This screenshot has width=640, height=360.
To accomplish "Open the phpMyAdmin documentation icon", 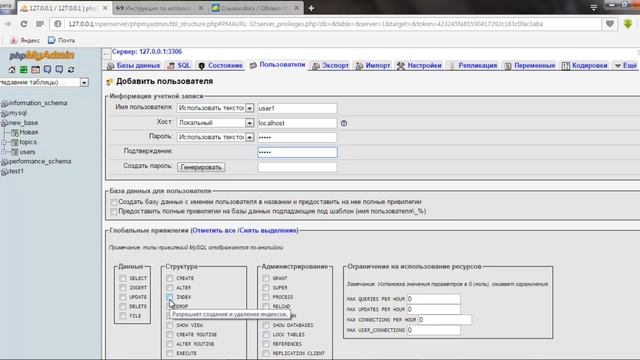I will [47, 70].
